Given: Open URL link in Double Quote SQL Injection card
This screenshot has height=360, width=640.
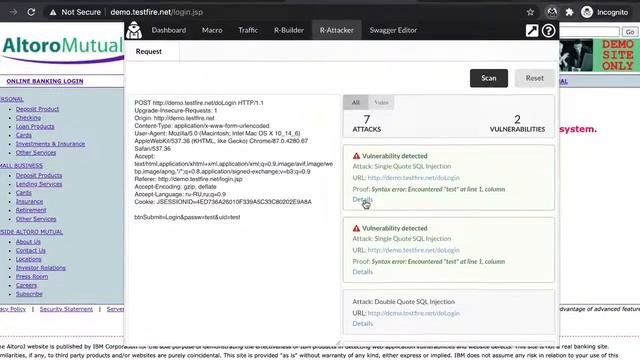Looking at the screenshot, I should pos(413,313).
